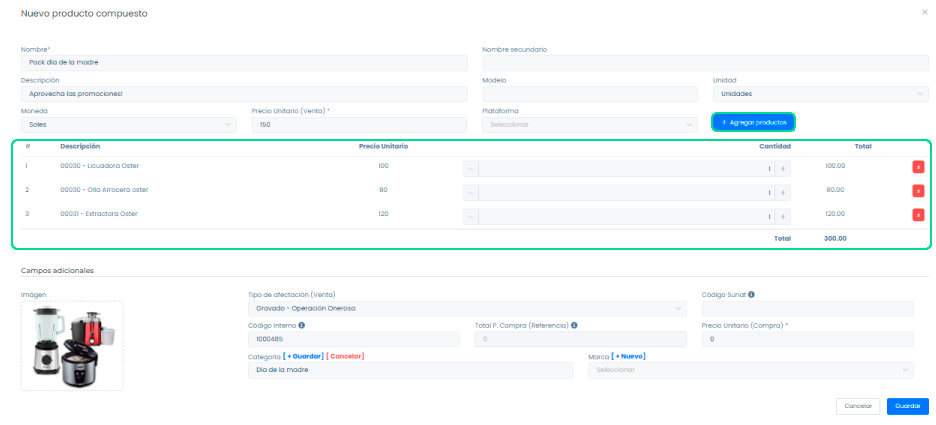Click info icon next to Código Sunat
The image size is (936, 425).
(x=751, y=294)
